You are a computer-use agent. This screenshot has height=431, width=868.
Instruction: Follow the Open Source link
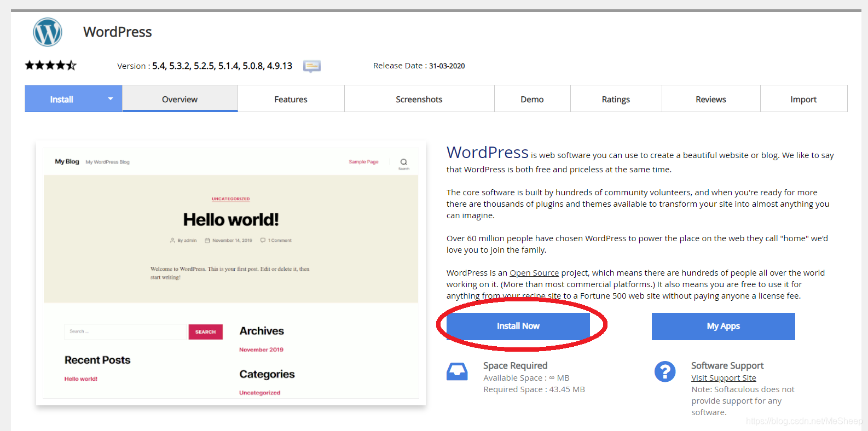(534, 273)
